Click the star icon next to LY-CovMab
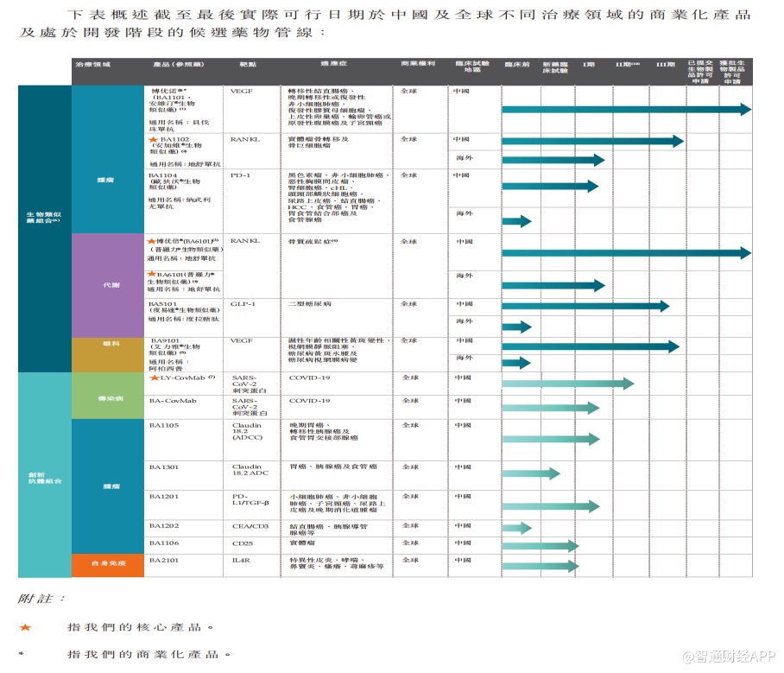The width and height of the screenshot is (784, 673). pyautogui.click(x=154, y=378)
